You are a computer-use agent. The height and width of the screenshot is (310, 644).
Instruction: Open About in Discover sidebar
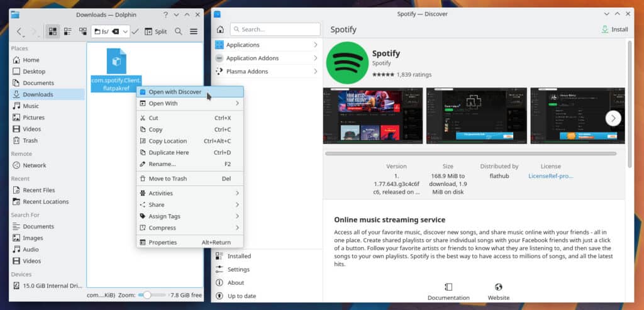tap(267, 282)
